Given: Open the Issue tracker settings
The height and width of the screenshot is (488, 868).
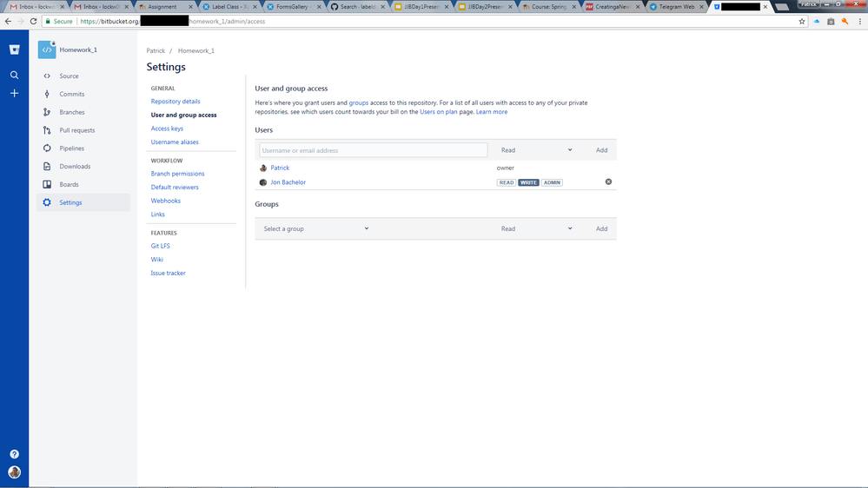Looking at the screenshot, I should (x=169, y=273).
